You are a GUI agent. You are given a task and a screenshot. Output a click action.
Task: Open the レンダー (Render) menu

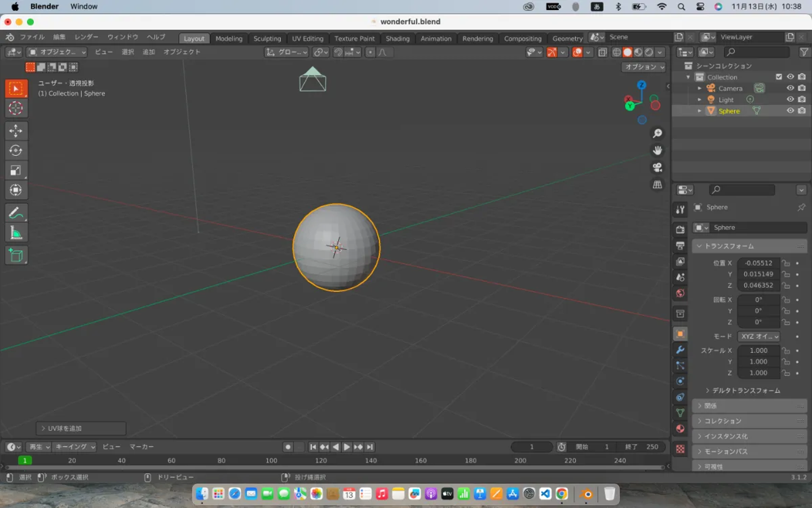[x=86, y=37]
